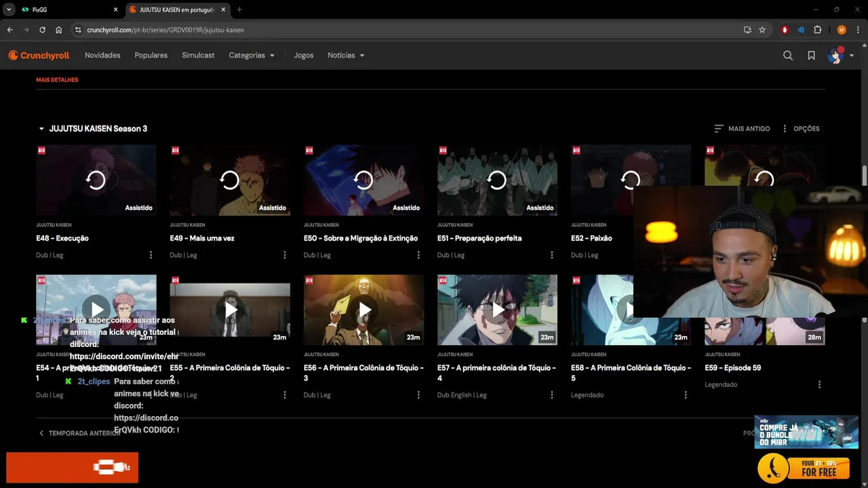Image resolution: width=868 pixels, height=488 pixels.
Task: Open options menu for E56 episode
Action: tap(418, 394)
